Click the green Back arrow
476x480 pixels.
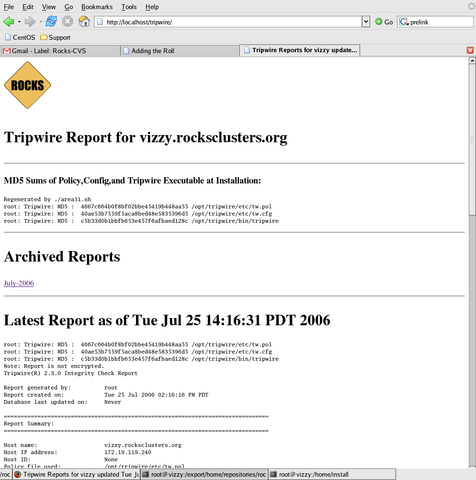(x=9, y=22)
